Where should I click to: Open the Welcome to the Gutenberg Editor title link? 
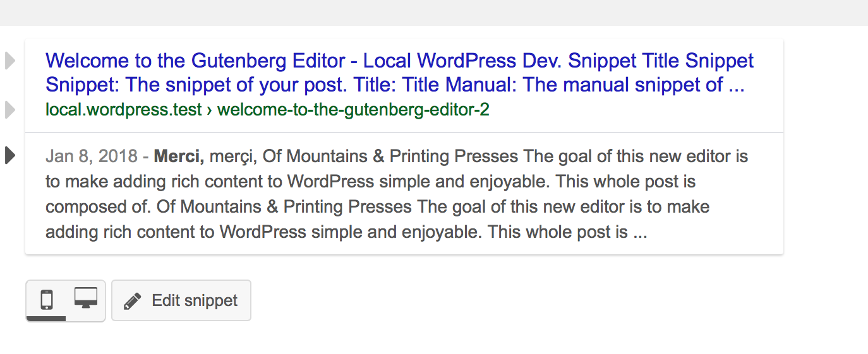[x=399, y=73]
